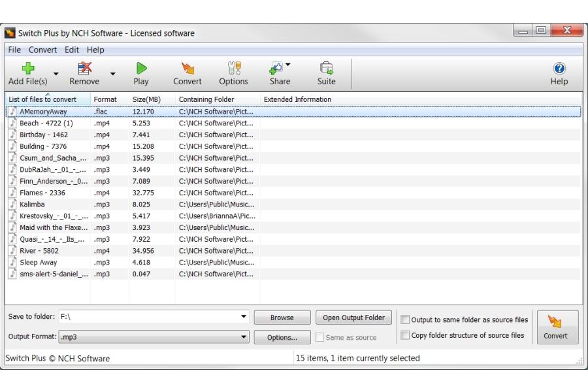Select the Finn_Anderson_-_0... file row
The width and height of the screenshot is (588, 392).
(293, 181)
